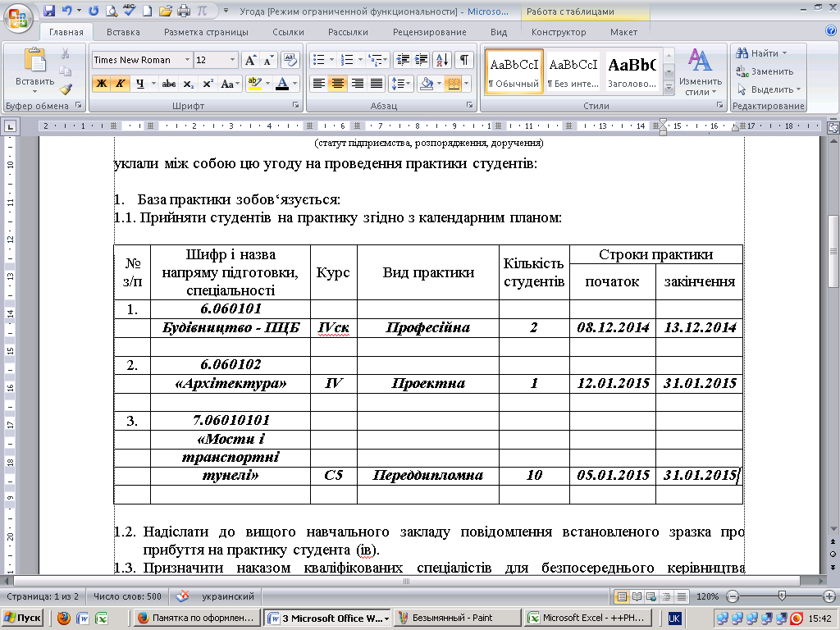Toggle center alignment
Image resolution: width=840 pixels, height=630 pixels.
pos(337,84)
